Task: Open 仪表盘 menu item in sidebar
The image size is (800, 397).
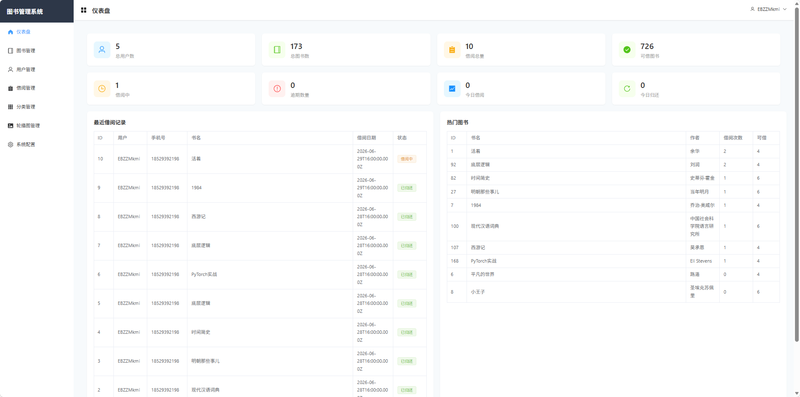Action: pyautogui.click(x=37, y=32)
